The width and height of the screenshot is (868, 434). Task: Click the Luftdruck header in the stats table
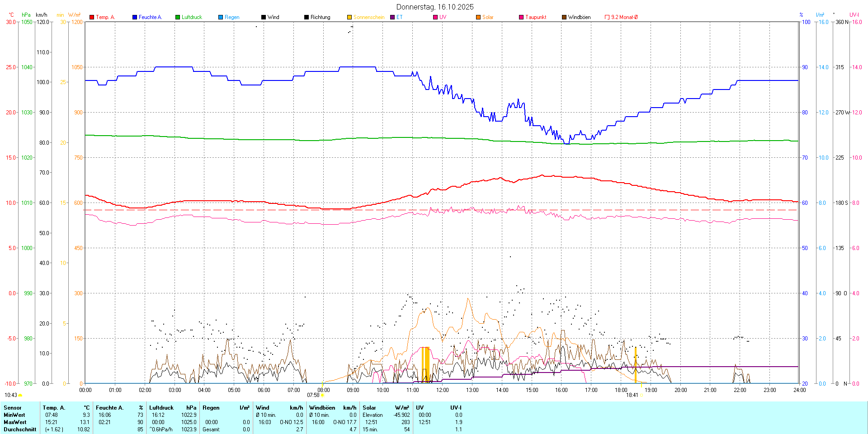(161, 408)
